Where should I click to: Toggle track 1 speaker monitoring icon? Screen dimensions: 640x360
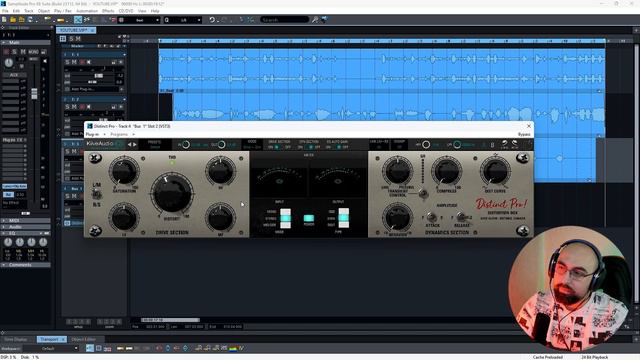[x=89, y=62]
